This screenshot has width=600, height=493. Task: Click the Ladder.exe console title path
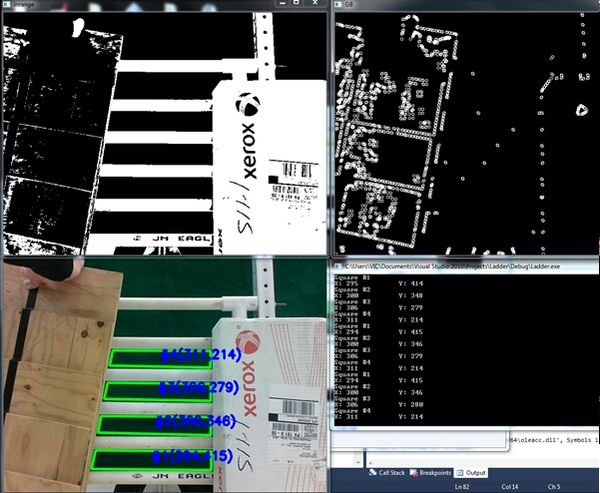coord(452,266)
